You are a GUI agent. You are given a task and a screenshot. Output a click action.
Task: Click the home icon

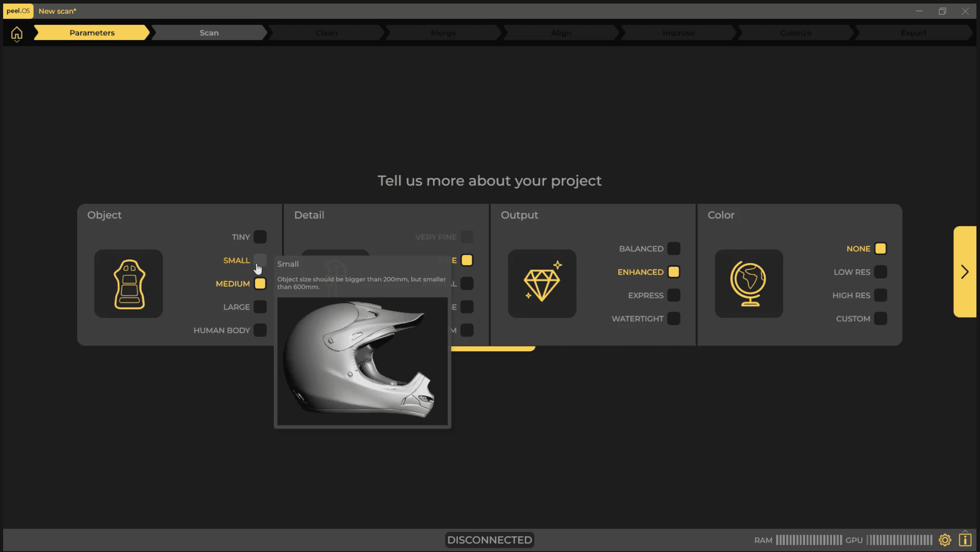click(16, 32)
